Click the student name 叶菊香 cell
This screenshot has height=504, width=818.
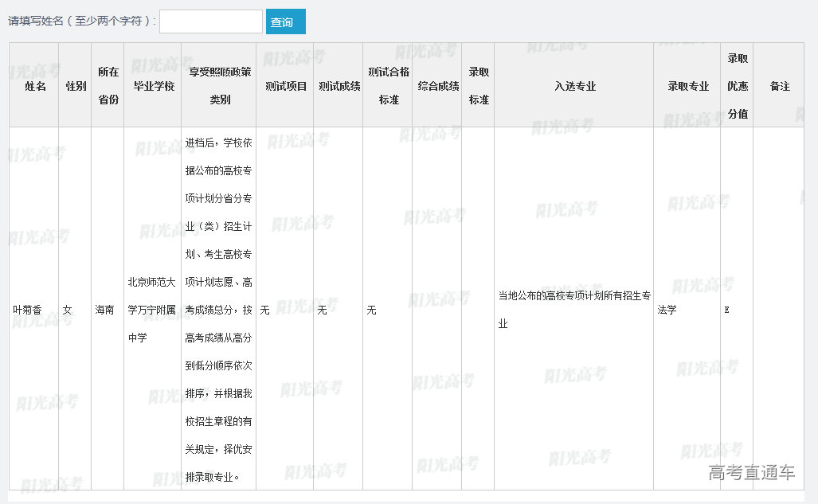coord(26,310)
